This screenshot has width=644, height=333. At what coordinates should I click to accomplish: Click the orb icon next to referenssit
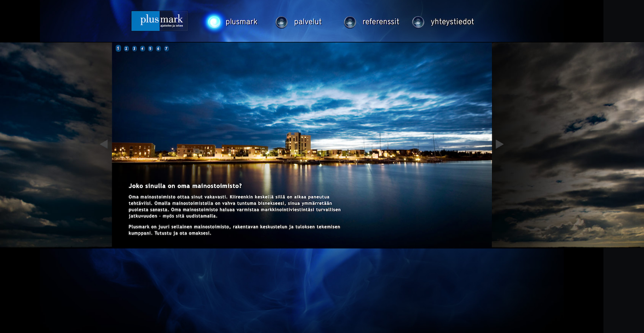(x=350, y=22)
